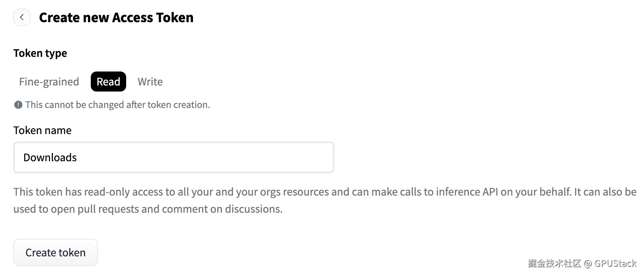This screenshot has width=644, height=276.
Task: Switch token type to Write
Action: coord(150,82)
